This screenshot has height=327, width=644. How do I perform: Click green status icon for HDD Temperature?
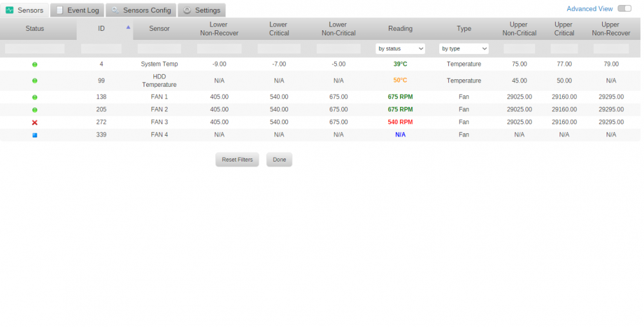[x=35, y=81]
